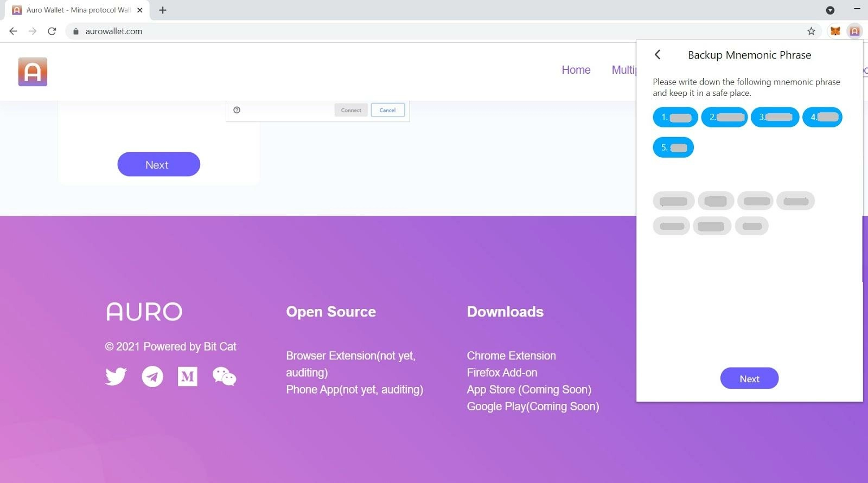Open the WeChat link in footer
The width and height of the screenshot is (868, 483).
click(224, 376)
